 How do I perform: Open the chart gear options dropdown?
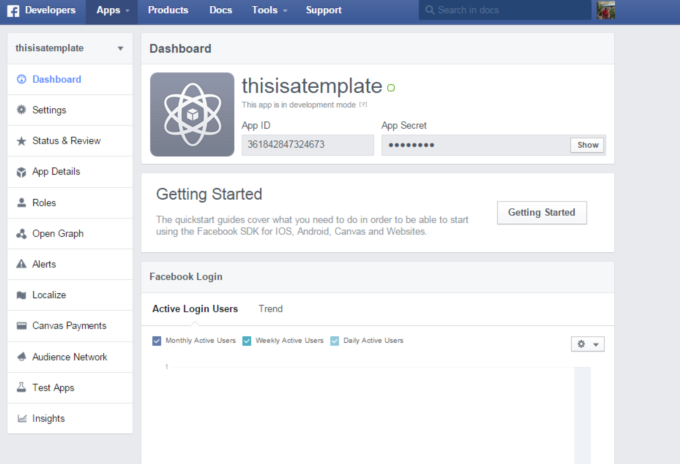(x=586, y=344)
